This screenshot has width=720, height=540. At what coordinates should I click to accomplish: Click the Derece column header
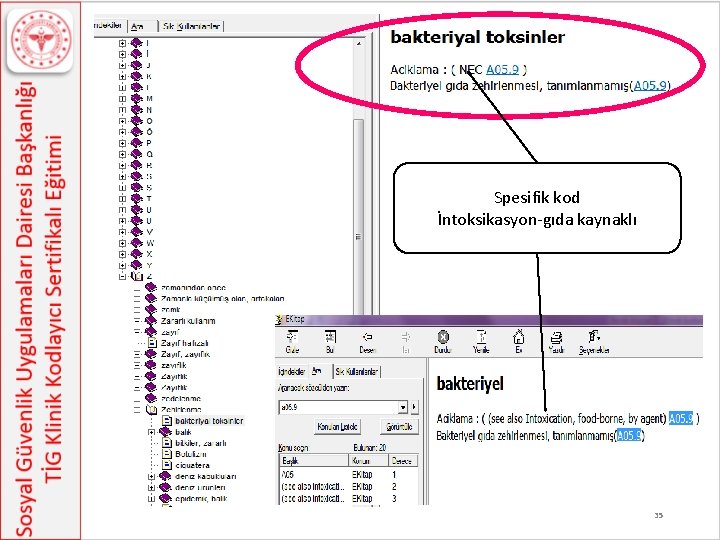point(403,461)
